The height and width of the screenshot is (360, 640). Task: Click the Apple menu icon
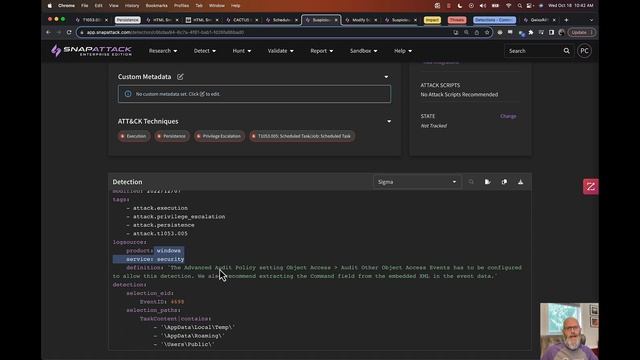point(49,6)
